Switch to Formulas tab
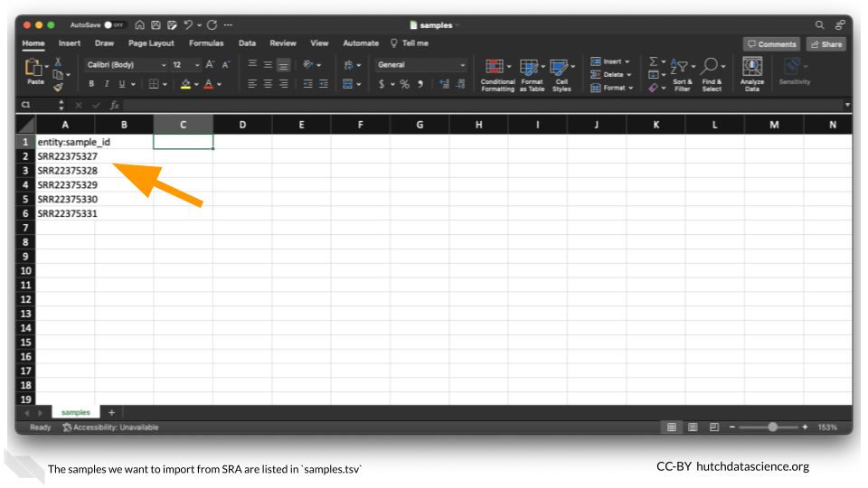The width and height of the screenshot is (868, 488). click(206, 43)
